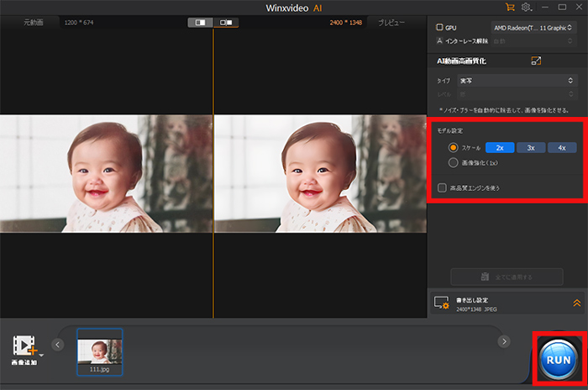
Task: Expand the 書き出し設定 panel chevron
Action: pyautogui.click(x=577, y=303)
